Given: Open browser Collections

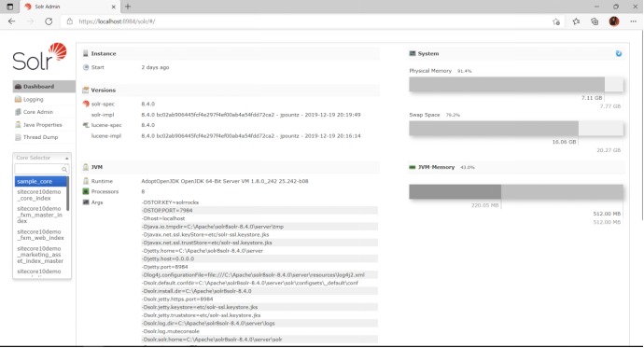Looking at the screenshot, I should pos(595,21).
